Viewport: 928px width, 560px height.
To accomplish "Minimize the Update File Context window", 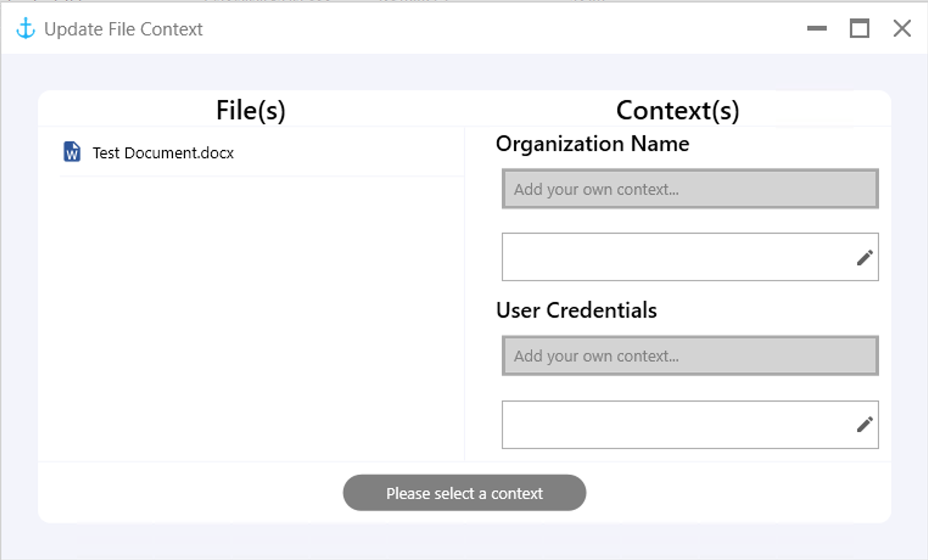I will coord(817,29).
